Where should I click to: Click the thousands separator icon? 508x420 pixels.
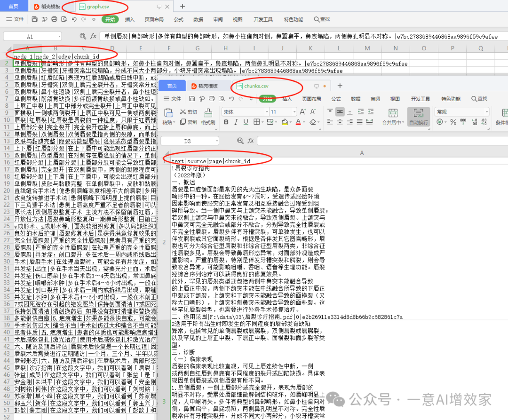[463, 122]
